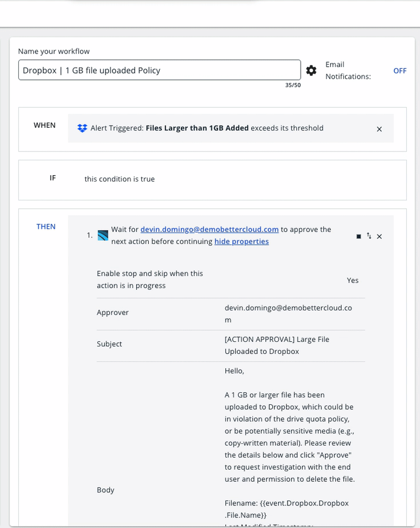Click the WHEN label
The height and width of the screenshot is (528, 420).
(45, 125)
